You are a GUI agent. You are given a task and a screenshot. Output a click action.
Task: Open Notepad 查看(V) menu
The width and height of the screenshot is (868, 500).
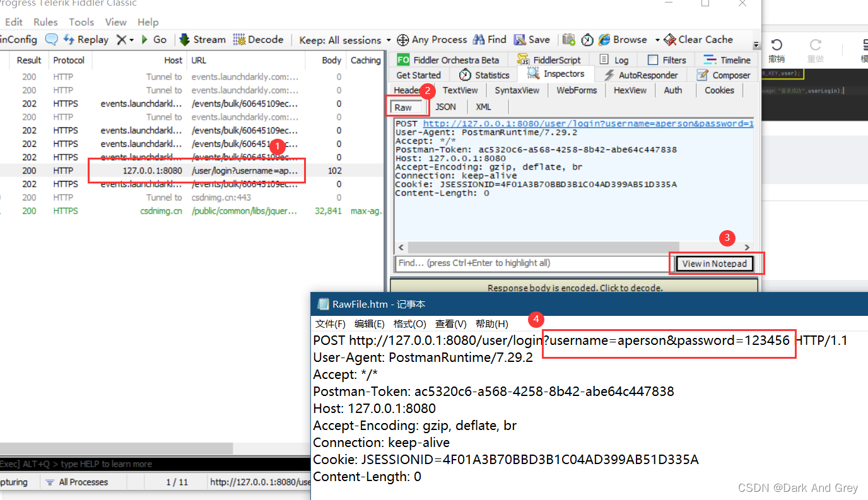(450, 324)
